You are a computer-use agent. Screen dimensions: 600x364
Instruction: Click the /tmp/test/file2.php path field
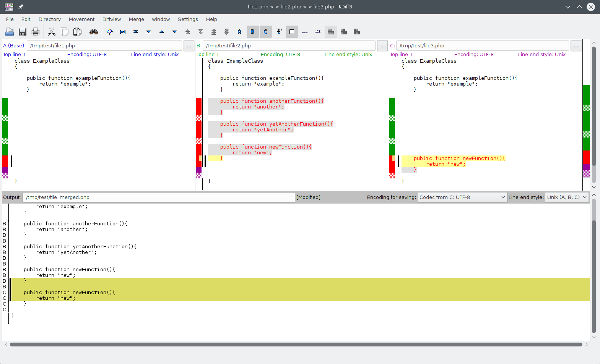pos(289,46)
